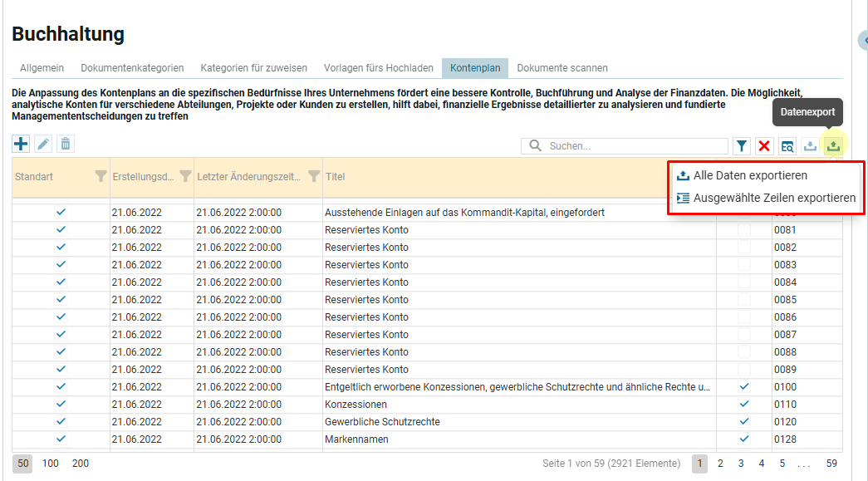Toggle right-side checkbox in row 0085
The image size is (868, 481).
pos(744,300)
